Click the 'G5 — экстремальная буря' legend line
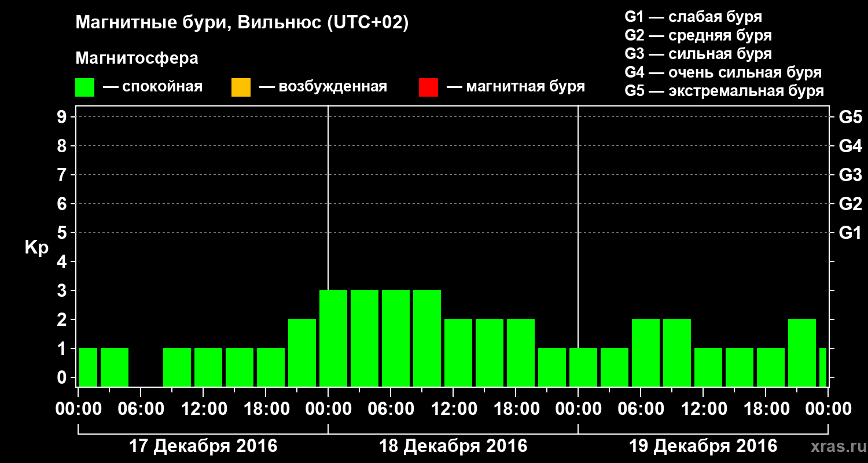The width and height of the screenshot is (868, 463). (724, 91)
